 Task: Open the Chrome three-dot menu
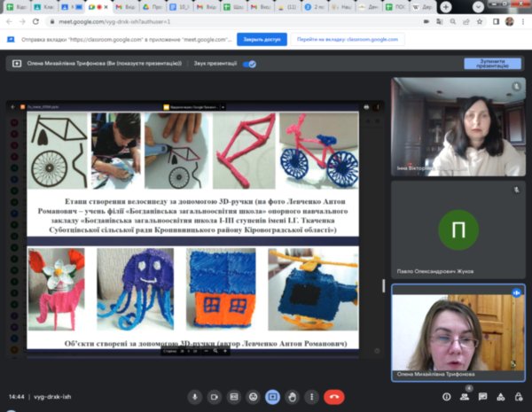[524, 21]
